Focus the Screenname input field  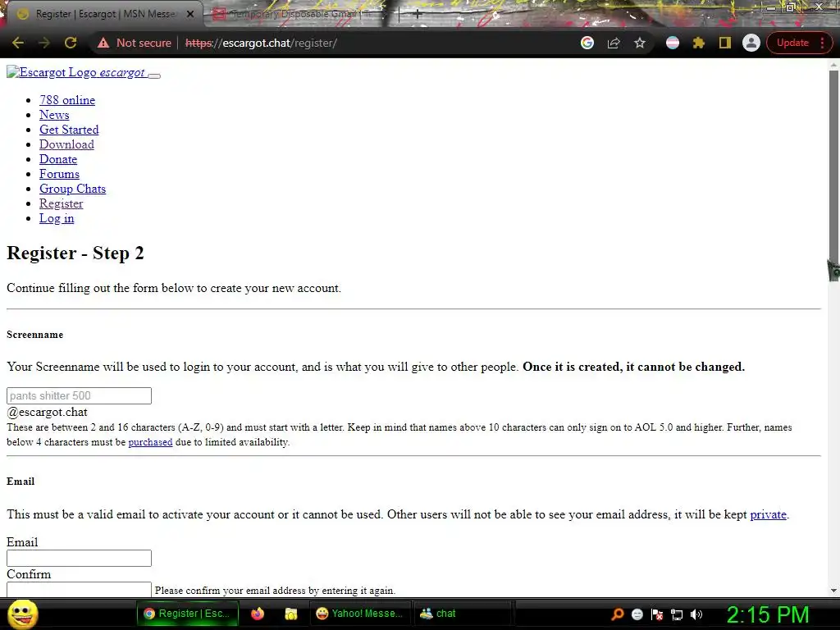[x=79, y=396]
